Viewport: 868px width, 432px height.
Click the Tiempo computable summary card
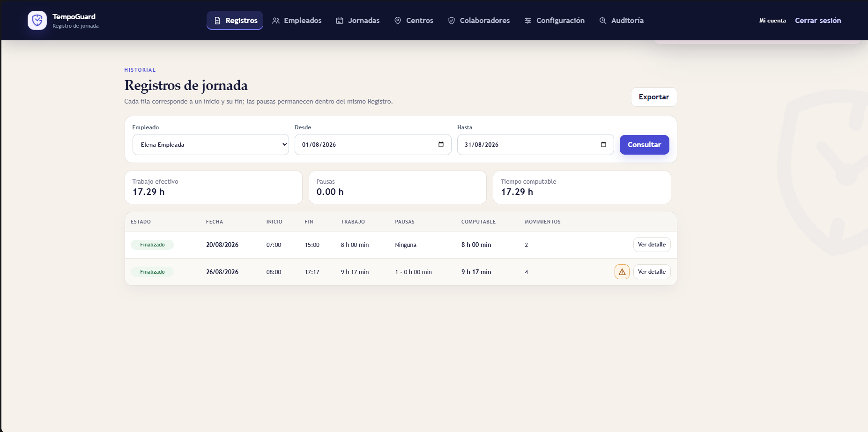[582, 187]
